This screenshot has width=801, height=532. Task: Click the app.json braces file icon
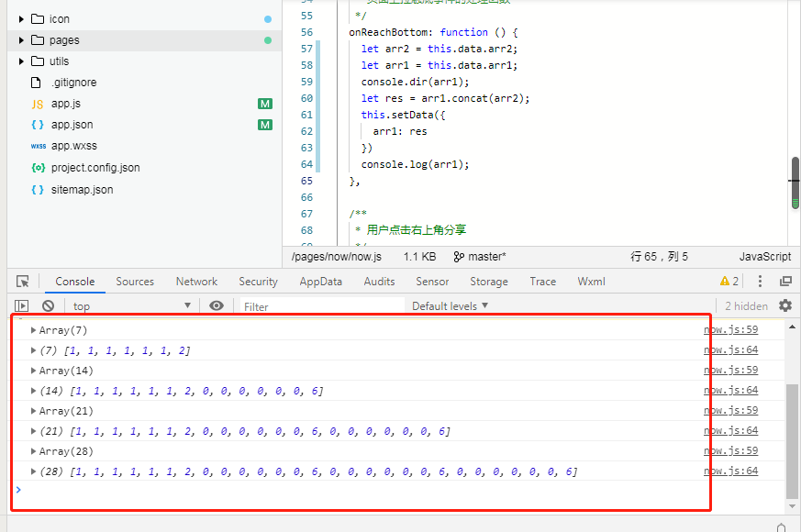tap(38, 125)
